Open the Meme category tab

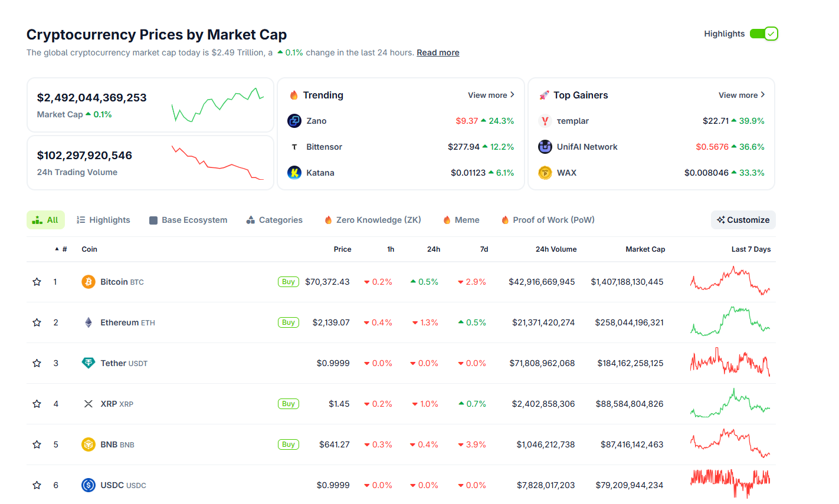461,219
